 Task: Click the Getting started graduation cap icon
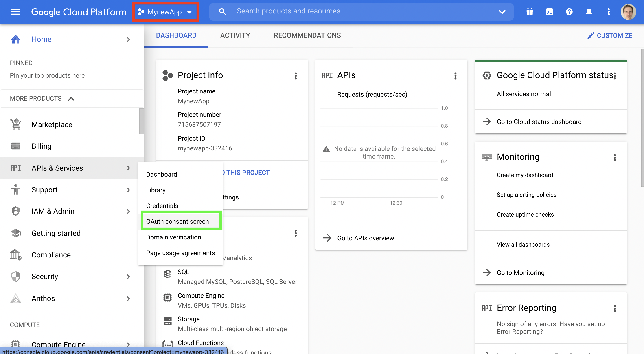tap(15, 233)
